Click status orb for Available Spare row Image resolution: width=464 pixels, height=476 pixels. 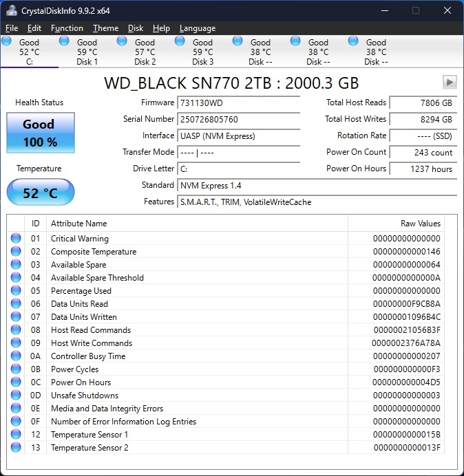click(16, 264)
